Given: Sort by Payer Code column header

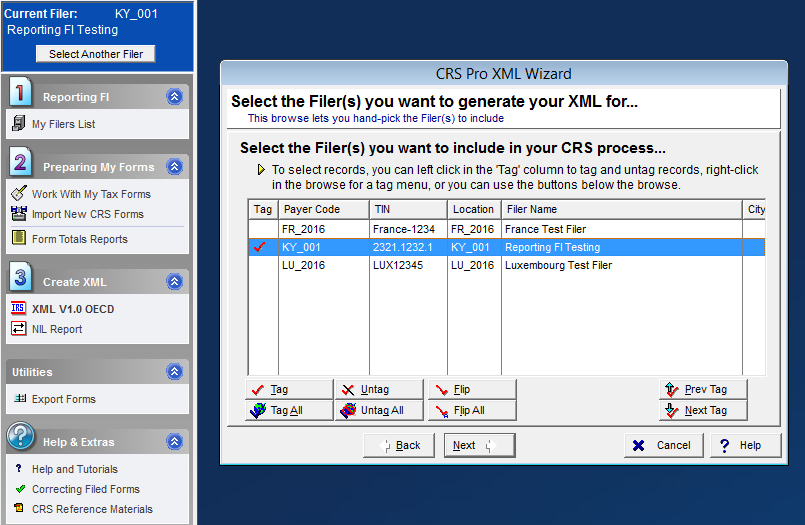Looking at the screenshot, I should (x=324, y=209).
